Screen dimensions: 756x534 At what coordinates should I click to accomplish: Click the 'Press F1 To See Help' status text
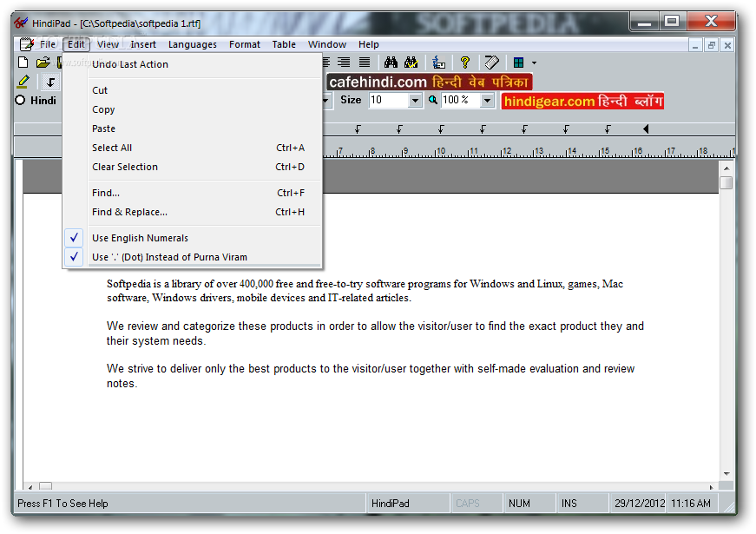pyautogui.click(x=62, y=503)
